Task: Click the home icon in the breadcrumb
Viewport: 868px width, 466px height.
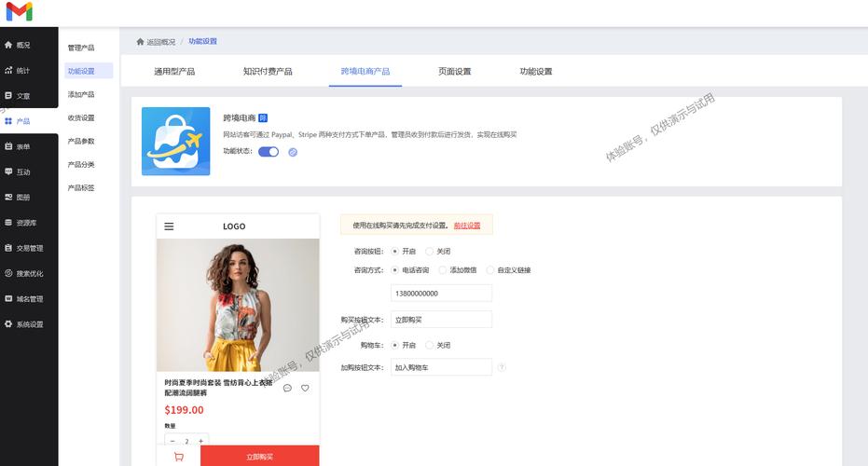Action: point(140,42)
